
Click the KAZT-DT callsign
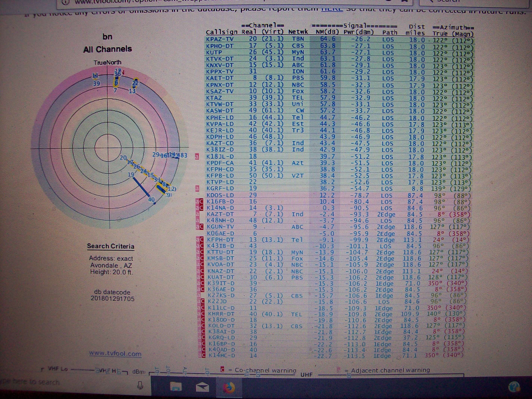221,214
